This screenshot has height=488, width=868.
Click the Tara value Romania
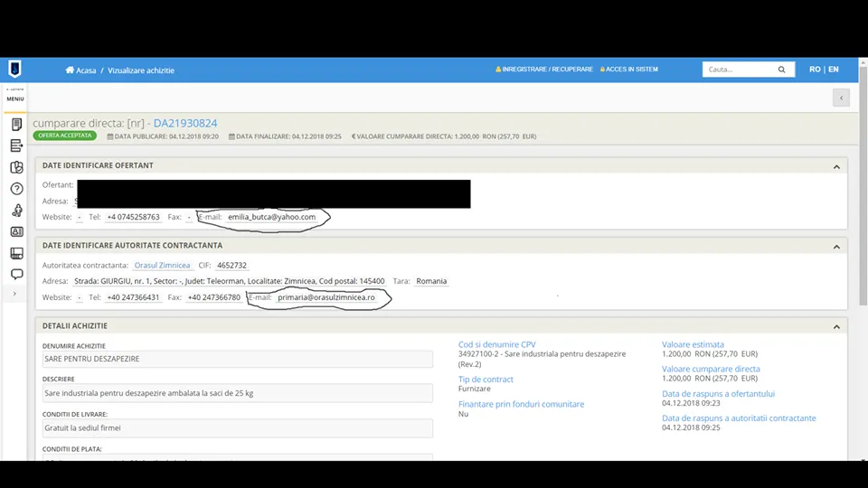pos(431,281)
